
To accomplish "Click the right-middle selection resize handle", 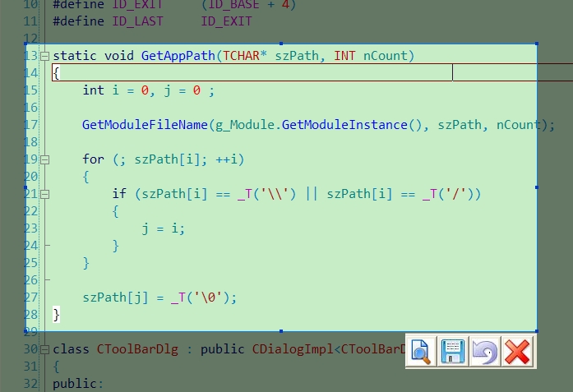I will [537, 187].
